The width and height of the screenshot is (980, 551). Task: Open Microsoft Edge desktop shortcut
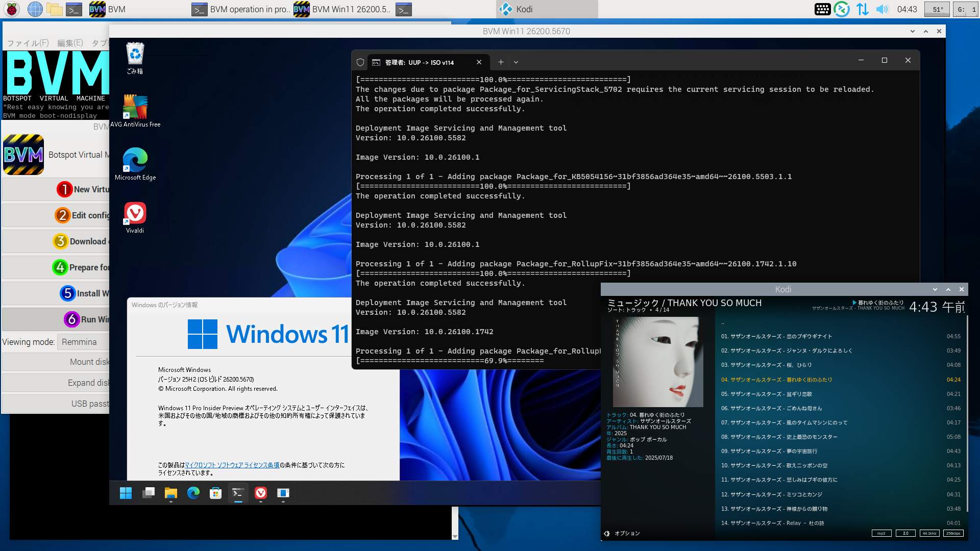tap(135, 164)
